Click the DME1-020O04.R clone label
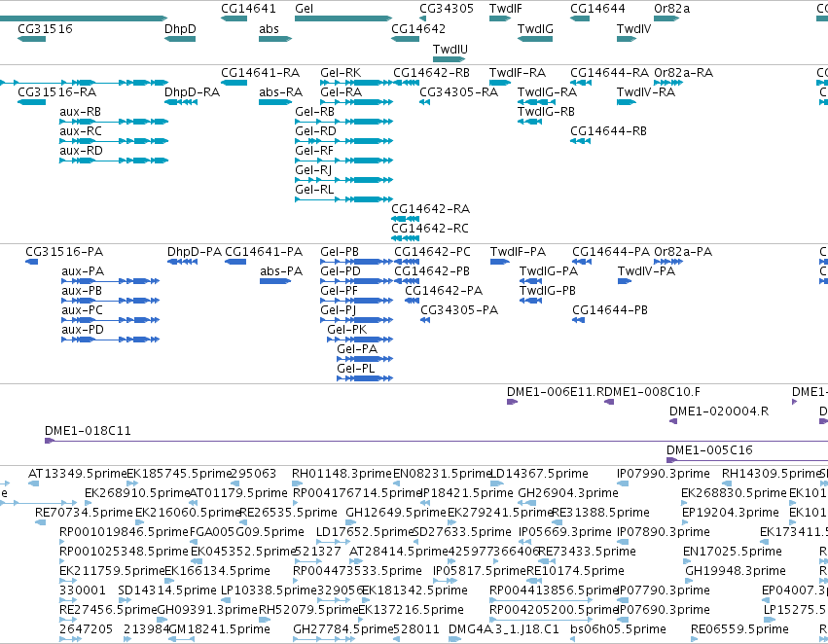Viewport: 828px width, 644px height. [719, 411]
